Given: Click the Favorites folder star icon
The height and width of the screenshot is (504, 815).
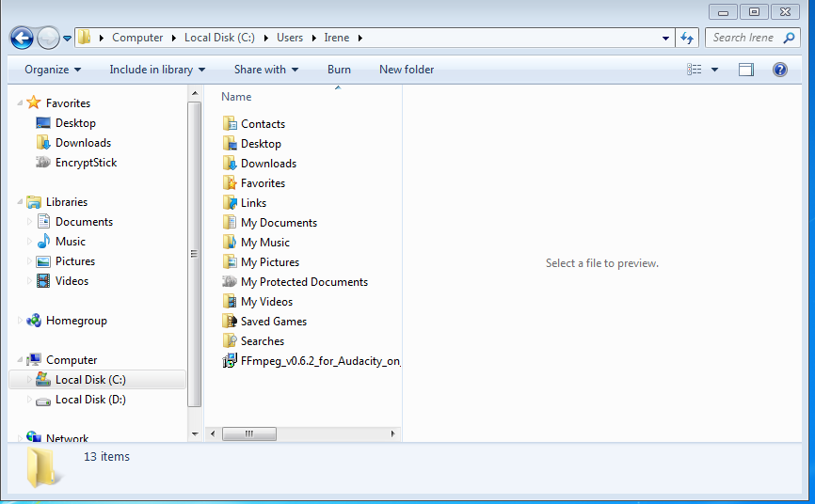Looking at the screenshot, I should pos(230,183).
